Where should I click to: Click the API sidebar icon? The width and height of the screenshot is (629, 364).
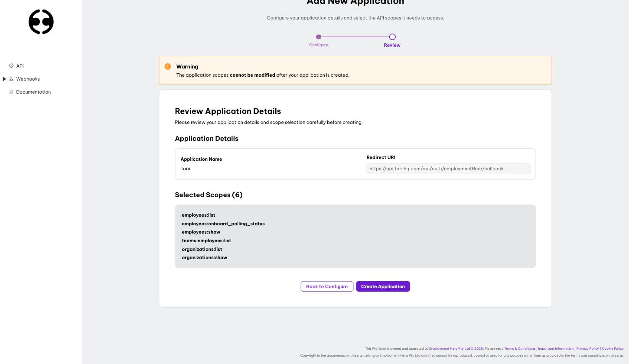(11, 66)
